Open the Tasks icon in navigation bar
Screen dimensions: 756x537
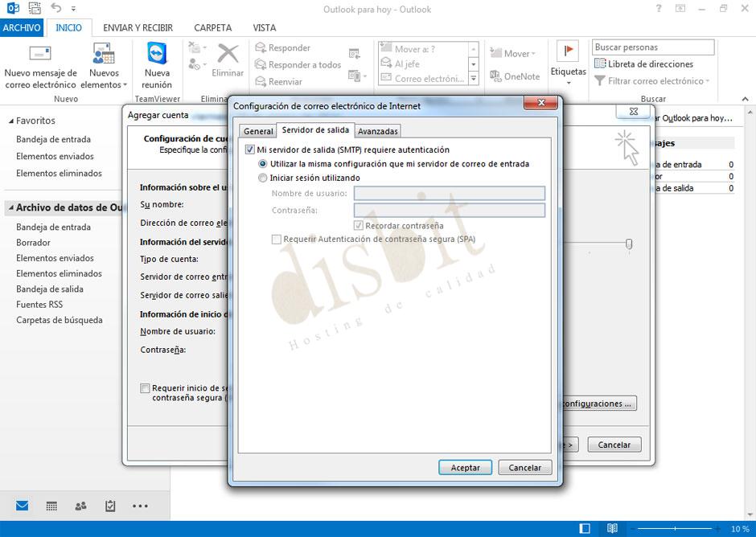coord(109,506)
